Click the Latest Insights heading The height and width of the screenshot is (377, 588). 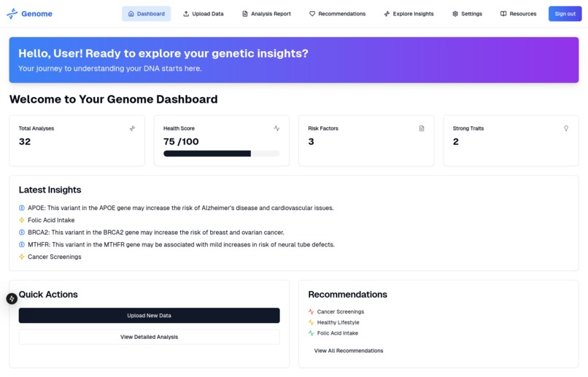(x=50, y=190)
